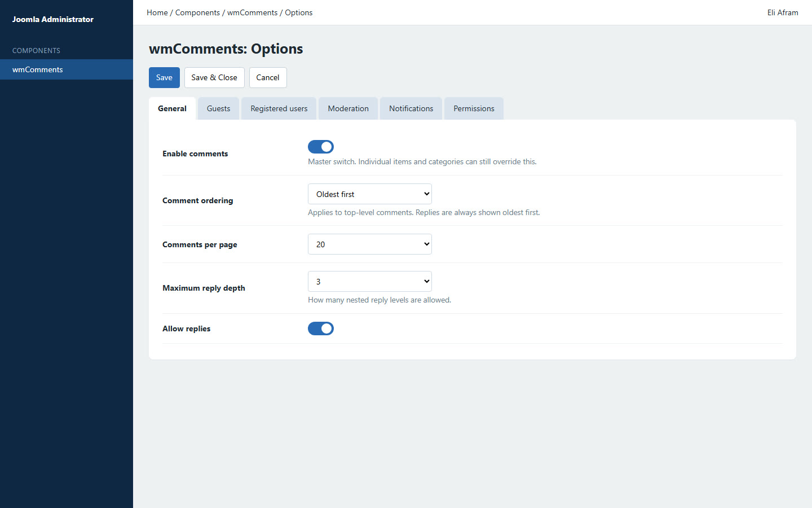
Task: Click the Comments per page label
Action: [x=200, y=244]
